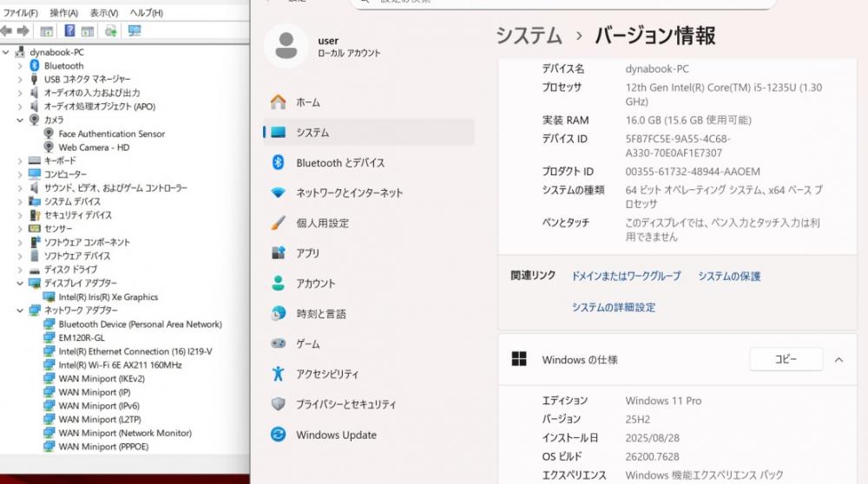Select WAN Miniport (Network Monitor) entry
The width and height of the screenshot is (868, 484).
(x=125, y=433)
